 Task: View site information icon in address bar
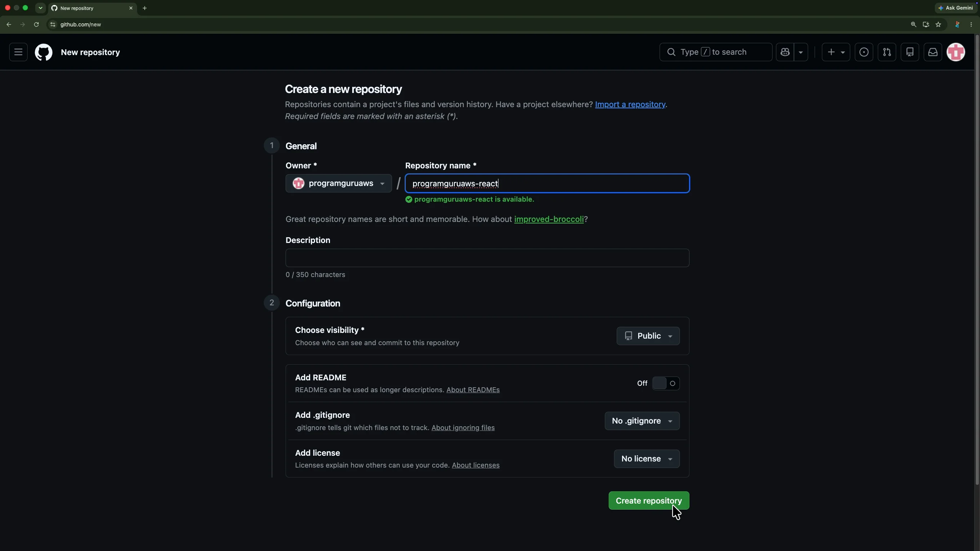pyautogui.click(x=53, y=24)
